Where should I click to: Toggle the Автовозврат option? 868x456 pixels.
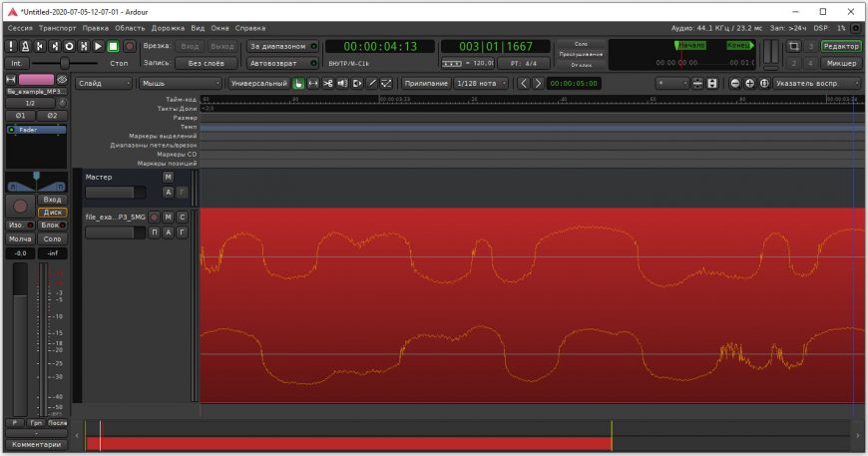click(282, 63)
